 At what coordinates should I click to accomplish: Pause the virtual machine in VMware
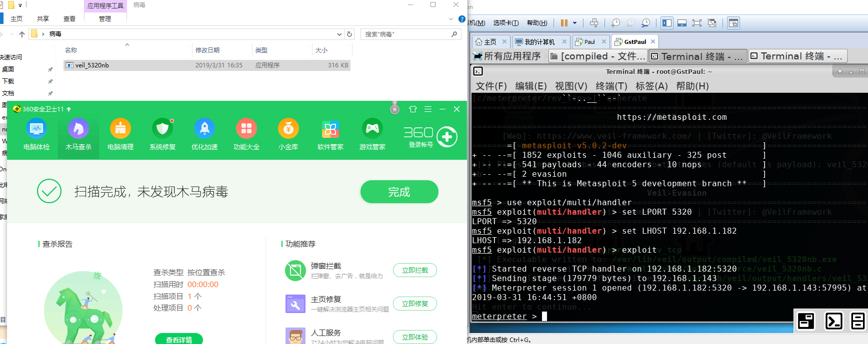pyautogui.click(x=564, y=23)
